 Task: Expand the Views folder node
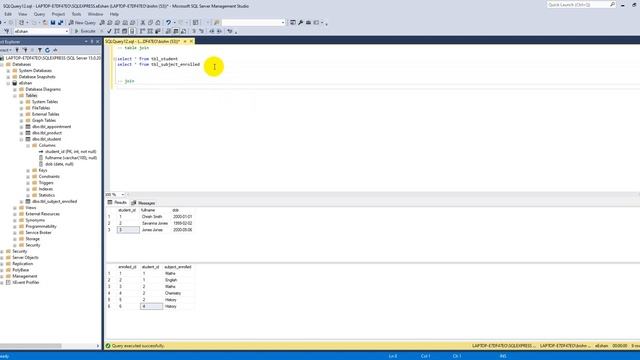(x=15, y=208)
